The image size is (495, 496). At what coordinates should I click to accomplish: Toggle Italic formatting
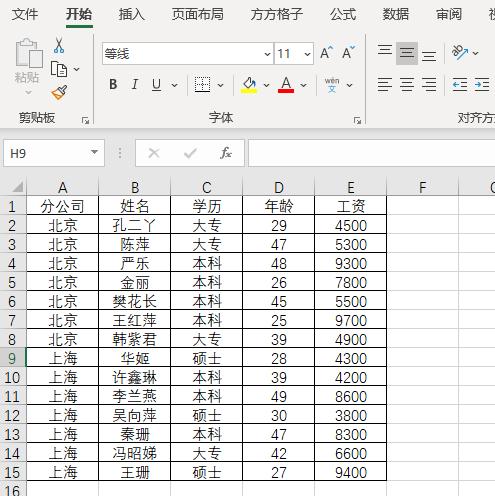click(135, 85)
